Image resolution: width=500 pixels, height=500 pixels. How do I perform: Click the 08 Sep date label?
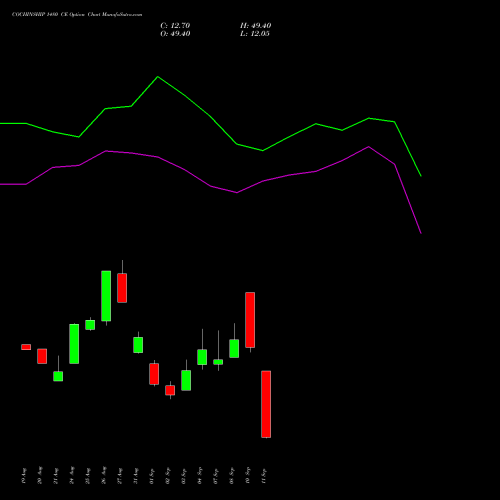coord(232,476)
